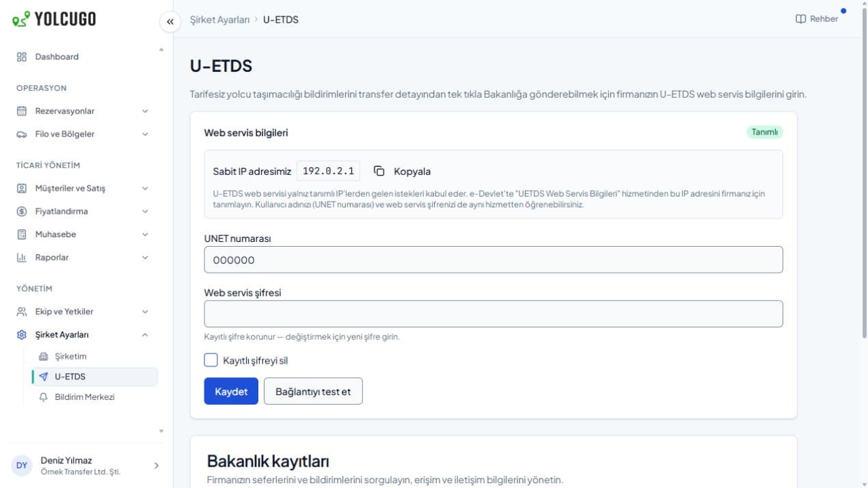The height and width of the screenshot is (488, 868).
Task: Click the Muhasebe calculator icon
Action: click(x=21, y=234)
